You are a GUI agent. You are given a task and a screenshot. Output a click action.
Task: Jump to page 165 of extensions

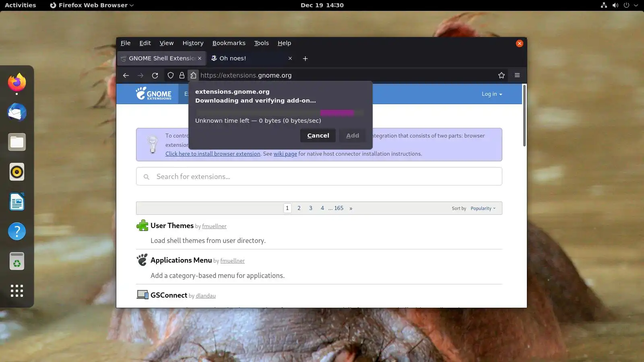click(x=339, y=208)
